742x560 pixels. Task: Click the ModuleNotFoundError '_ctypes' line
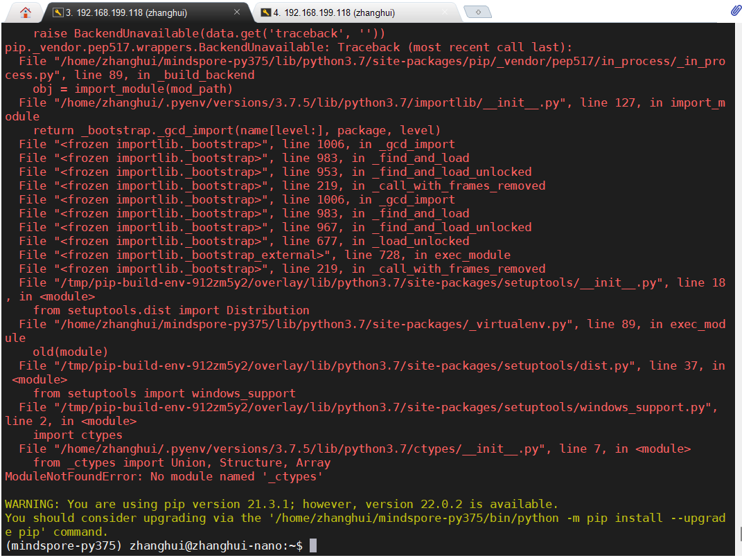[164, 476]
